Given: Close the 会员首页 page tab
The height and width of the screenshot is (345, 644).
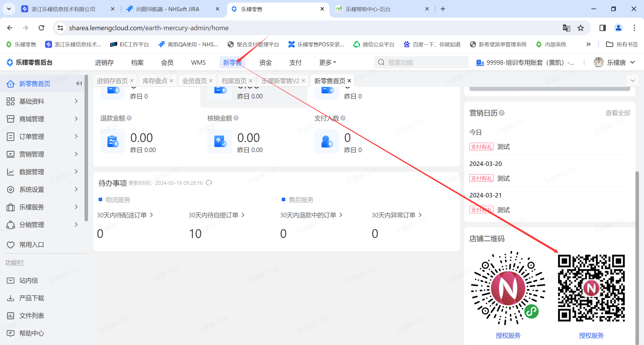Looking at the screenshot, I should (211, 81).
